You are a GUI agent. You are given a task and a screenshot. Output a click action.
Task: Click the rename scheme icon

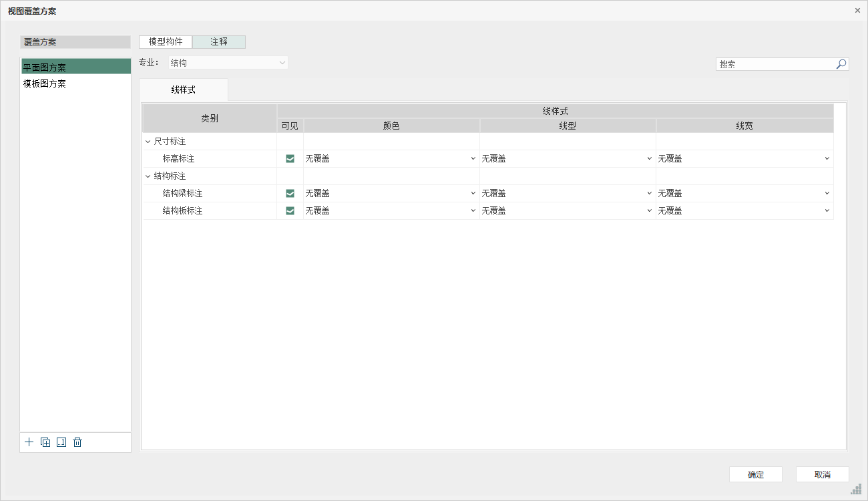[x=61, y=442]
